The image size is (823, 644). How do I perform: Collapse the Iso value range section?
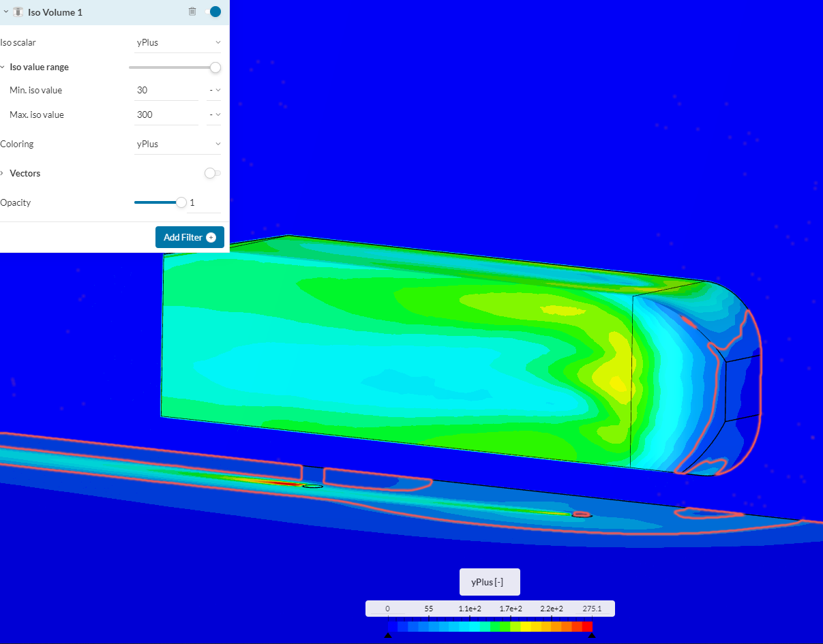3,67
